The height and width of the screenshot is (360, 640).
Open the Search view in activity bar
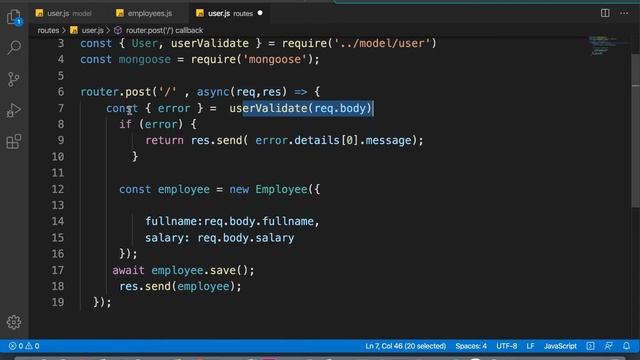point(14,47)
